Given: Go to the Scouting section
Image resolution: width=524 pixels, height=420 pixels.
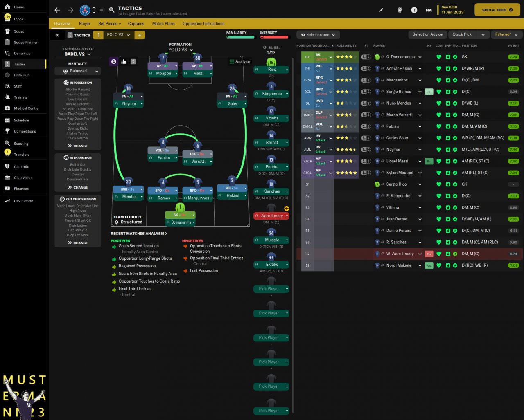Looking at the screenshot, I should click(21, 144).
